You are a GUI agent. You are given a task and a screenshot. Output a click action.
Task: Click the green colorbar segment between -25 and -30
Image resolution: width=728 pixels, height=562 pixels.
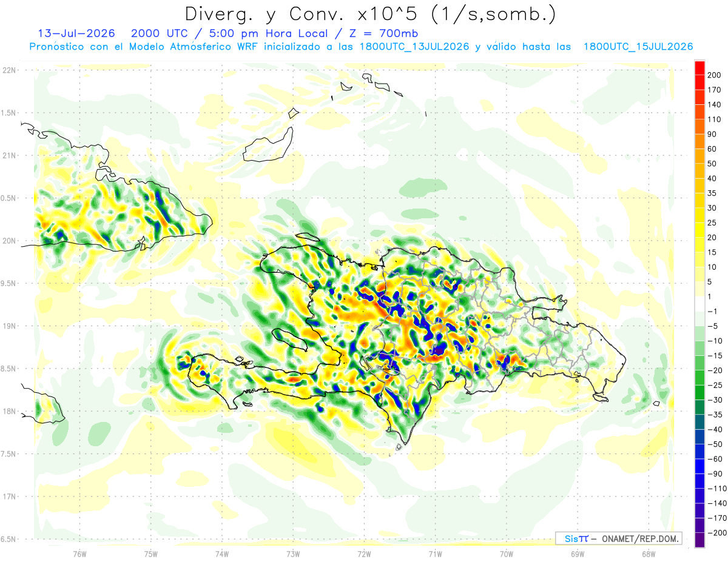(x=699, y=393)
